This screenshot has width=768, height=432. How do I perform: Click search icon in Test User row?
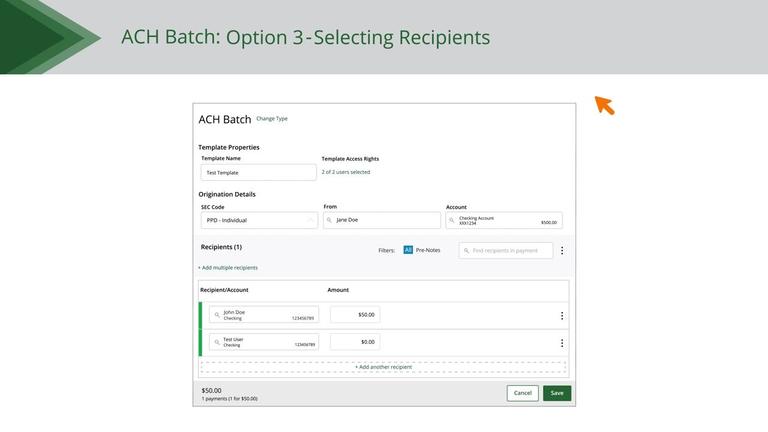[x=217, y=342]
